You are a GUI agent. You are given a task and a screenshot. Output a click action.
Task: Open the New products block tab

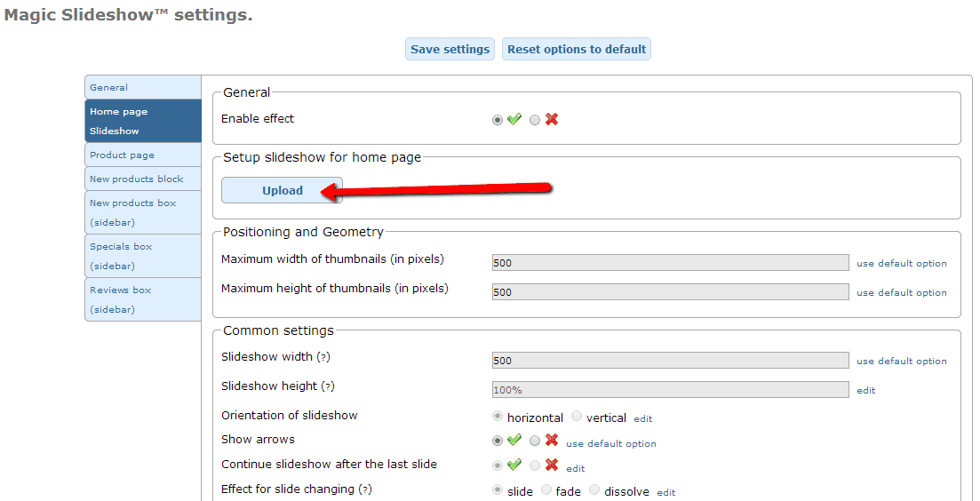point(143,179)
